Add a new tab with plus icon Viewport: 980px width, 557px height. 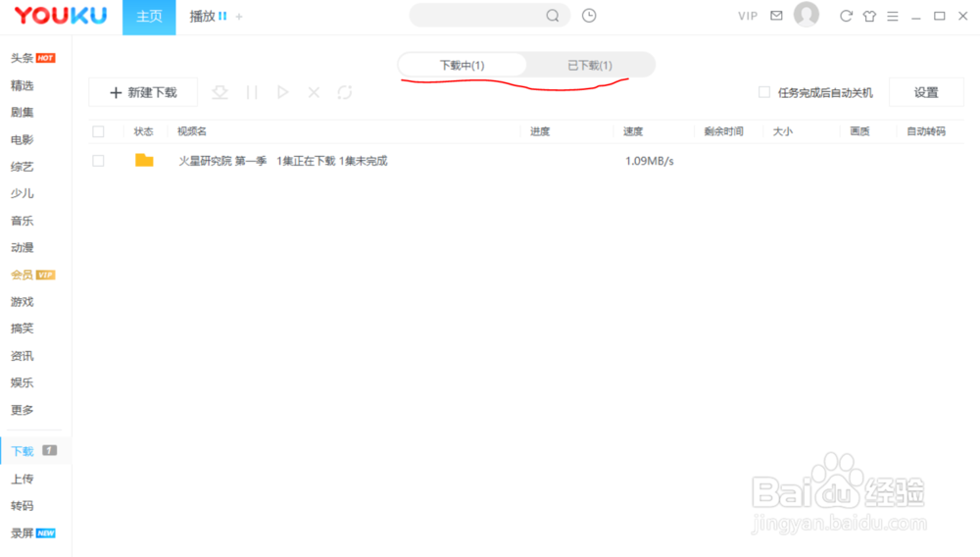pos(239,17)
